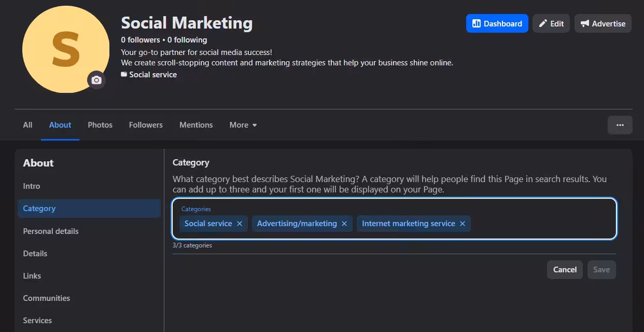
Task: Go to the Mentions tab
Action: click(196, 125)
